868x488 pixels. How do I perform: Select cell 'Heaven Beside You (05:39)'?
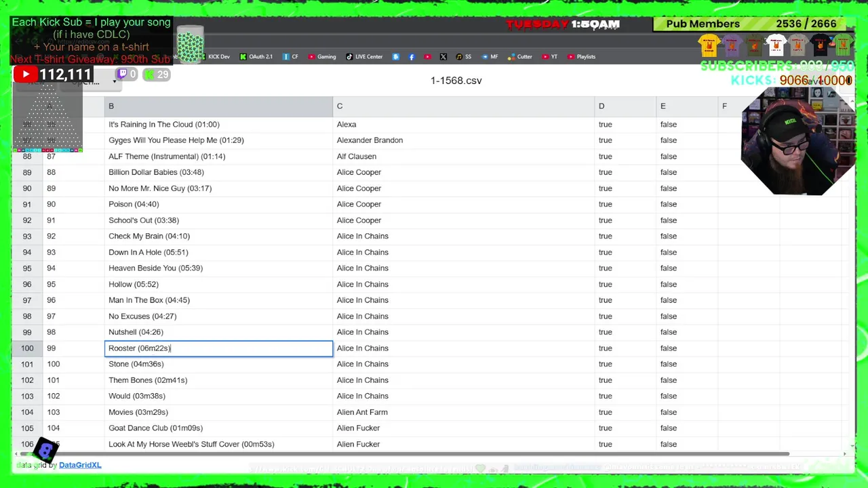point(218,268)
